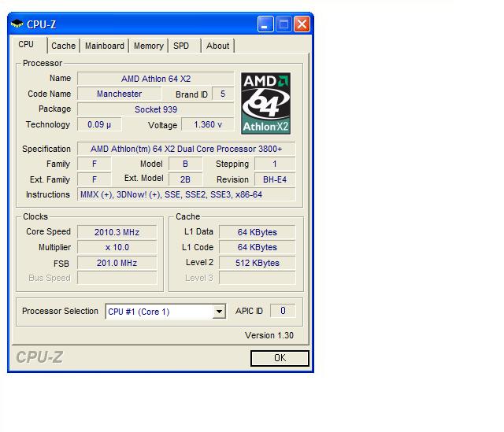Click the Ext. Model value 2B
The width and height of the screenshot is (504, 432).
(x=186, y=179)
